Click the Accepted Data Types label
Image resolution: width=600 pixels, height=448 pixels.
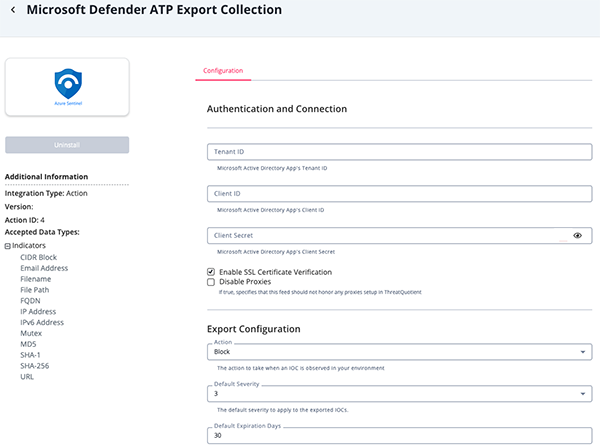[42, 232]
